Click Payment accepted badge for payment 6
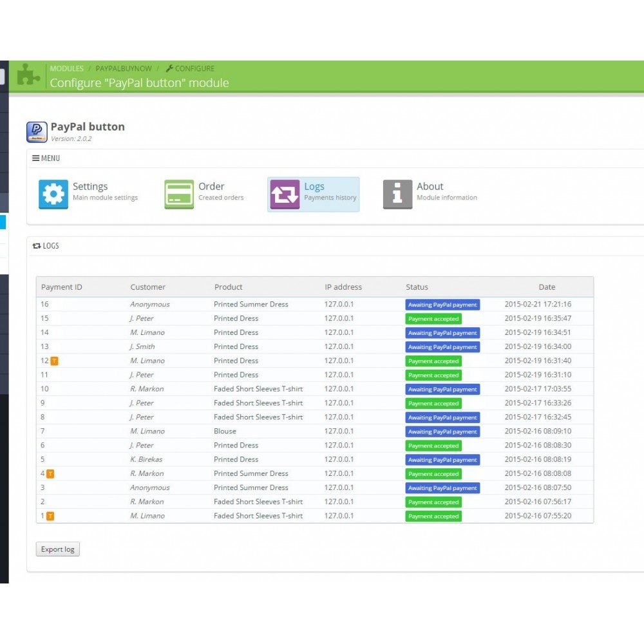The width and height of the screenshot is (644, 644). (x=433, y=446)
